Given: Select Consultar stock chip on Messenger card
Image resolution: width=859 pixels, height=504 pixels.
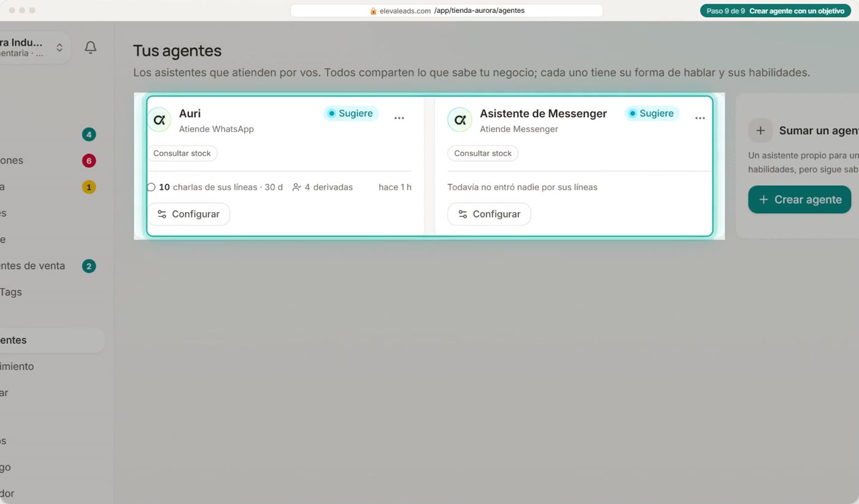Looking at the screenshot, I should tap(483, 153).
